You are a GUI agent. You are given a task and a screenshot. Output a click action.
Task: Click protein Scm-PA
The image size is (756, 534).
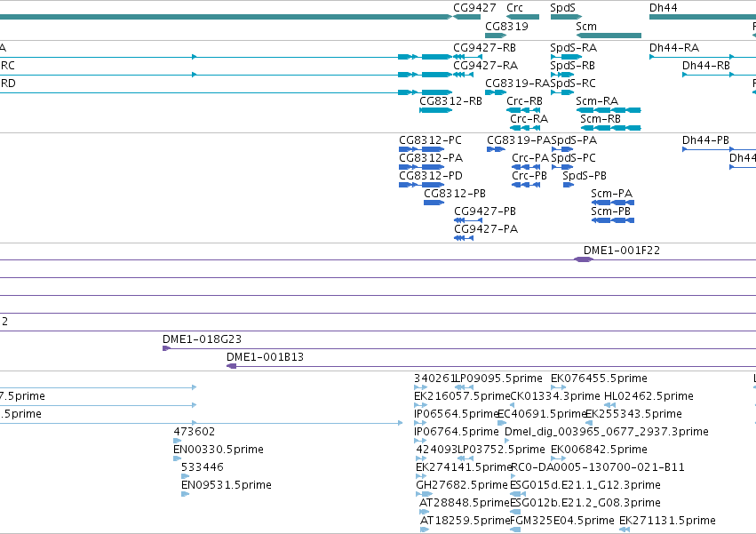click(x=611, y=194)
